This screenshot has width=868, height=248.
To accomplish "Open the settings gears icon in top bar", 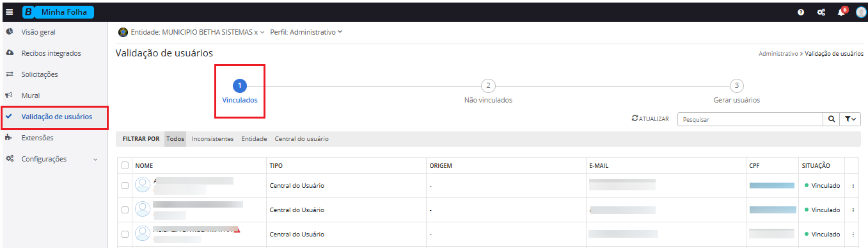I will tap(821, 12).
